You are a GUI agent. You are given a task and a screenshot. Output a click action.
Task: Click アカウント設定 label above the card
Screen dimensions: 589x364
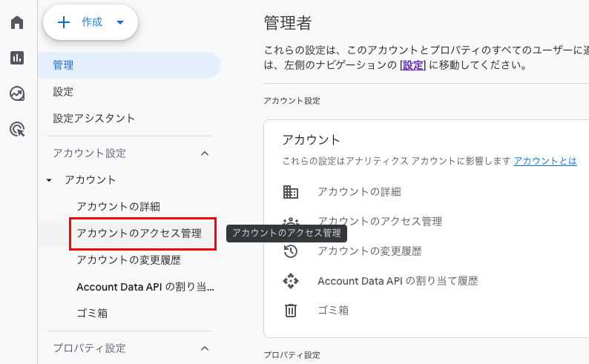tap(292, 101)
